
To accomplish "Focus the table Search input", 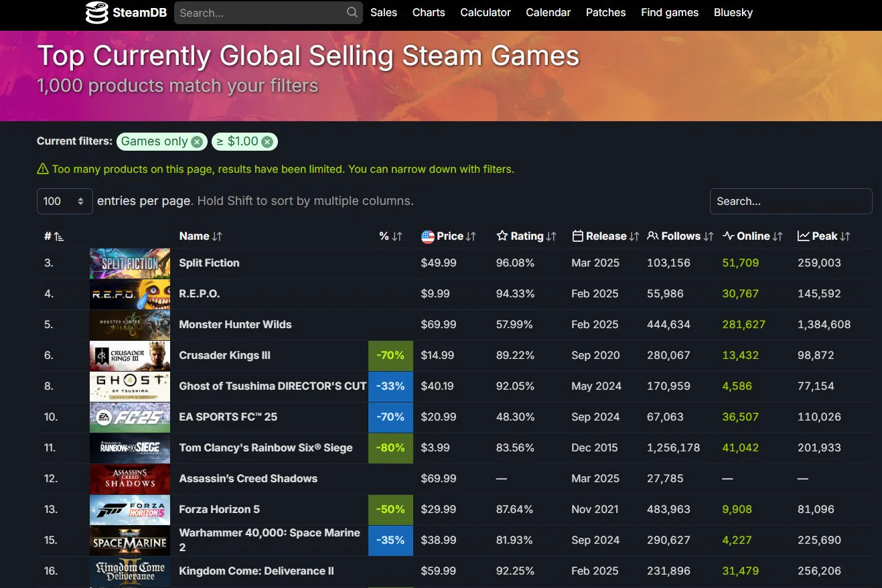I will coord(791,201).
